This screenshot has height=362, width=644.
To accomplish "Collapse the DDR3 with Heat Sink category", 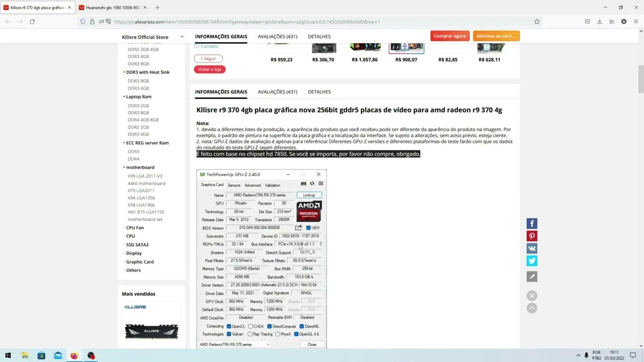I will click(124, 72).
